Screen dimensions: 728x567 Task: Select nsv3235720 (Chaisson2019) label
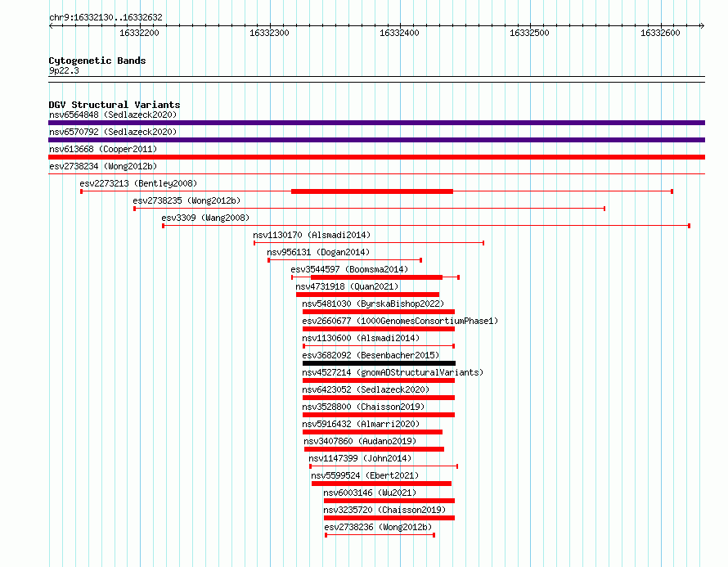384,510
